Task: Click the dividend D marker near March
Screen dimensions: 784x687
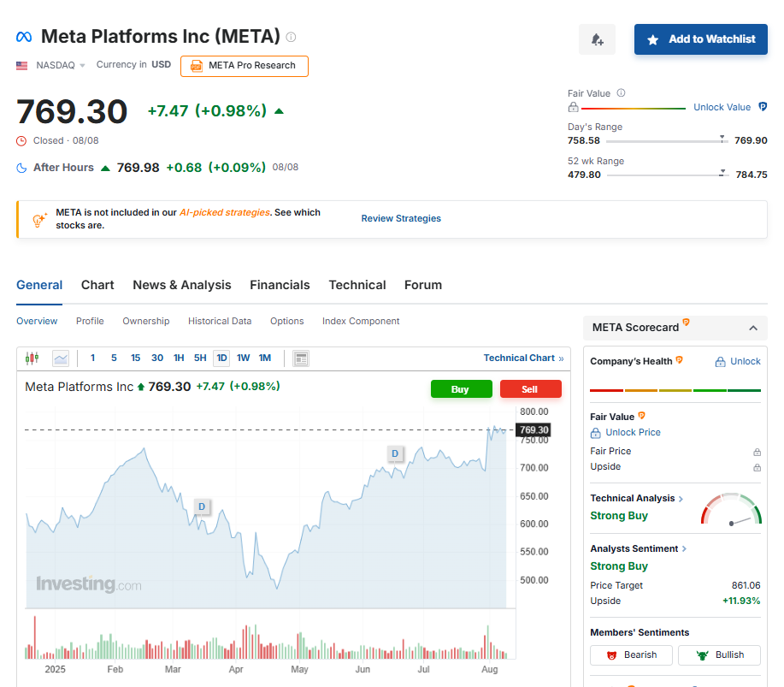Action: 202,506
